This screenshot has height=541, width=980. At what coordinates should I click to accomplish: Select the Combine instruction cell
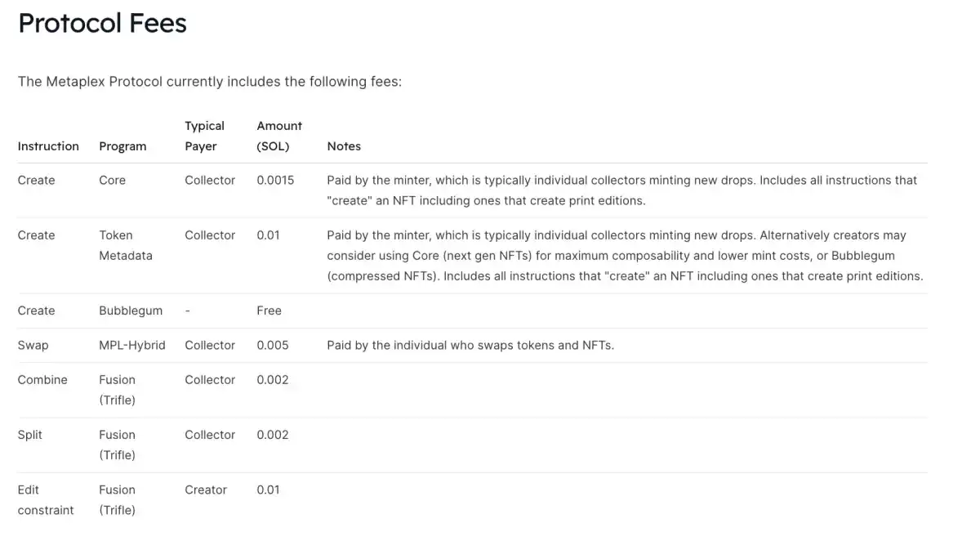pos(42,379)
